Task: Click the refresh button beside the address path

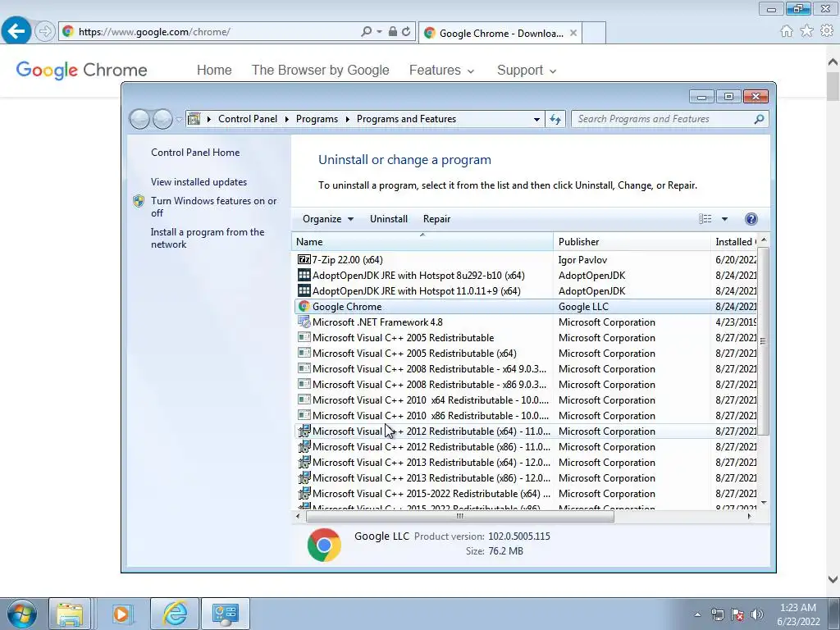Action: 555,119
